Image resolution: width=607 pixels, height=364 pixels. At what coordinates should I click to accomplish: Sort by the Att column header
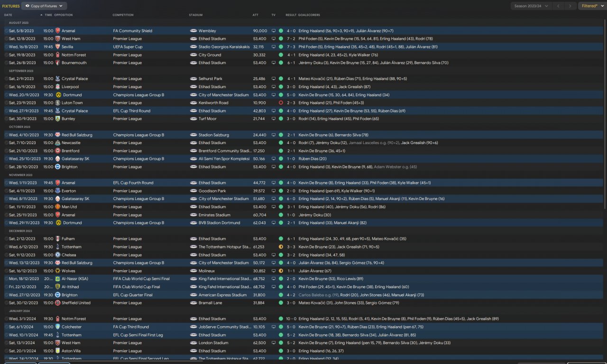pyautogui.click(x=256, y=15)
